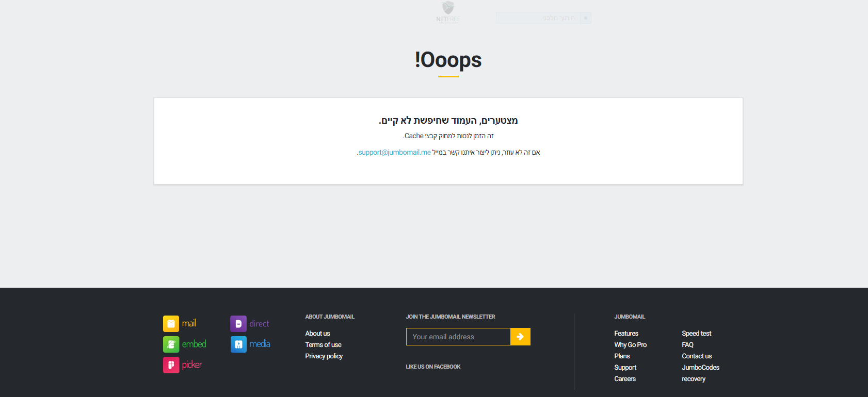Open the Contact us link
This screenshot has height=397, width=868.
tap(697, 356)
